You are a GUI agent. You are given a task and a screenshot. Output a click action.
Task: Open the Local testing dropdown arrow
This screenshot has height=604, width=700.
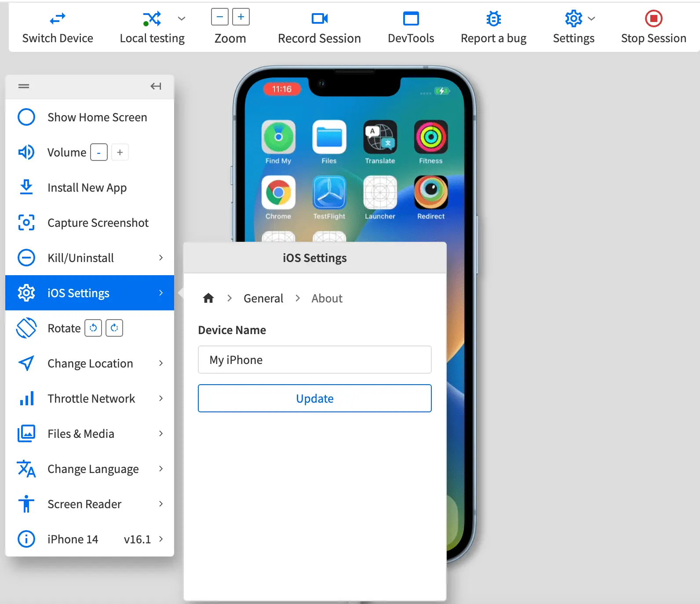coord(182,18)
